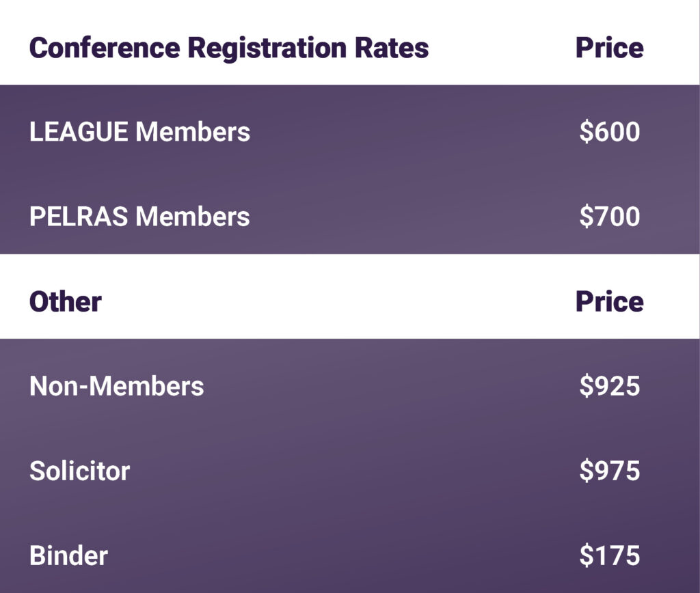
Task: Click the Price heading above $600
Action: pos(609,48)
